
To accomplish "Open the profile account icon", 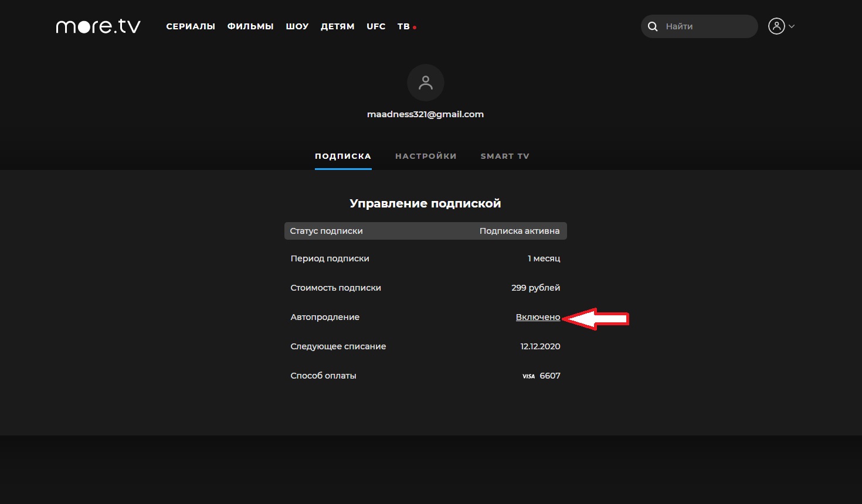I will [777, 26].
